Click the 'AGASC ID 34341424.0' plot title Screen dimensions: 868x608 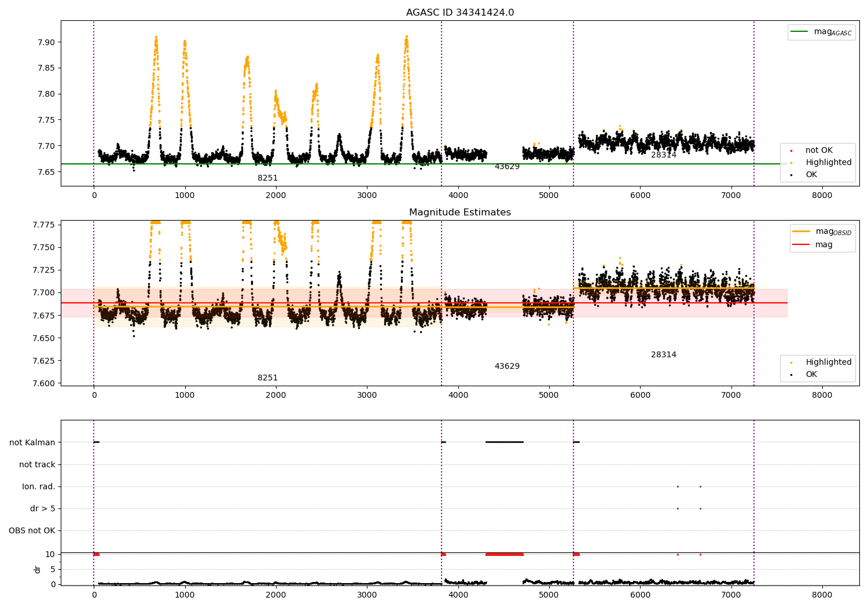[460, 13]
